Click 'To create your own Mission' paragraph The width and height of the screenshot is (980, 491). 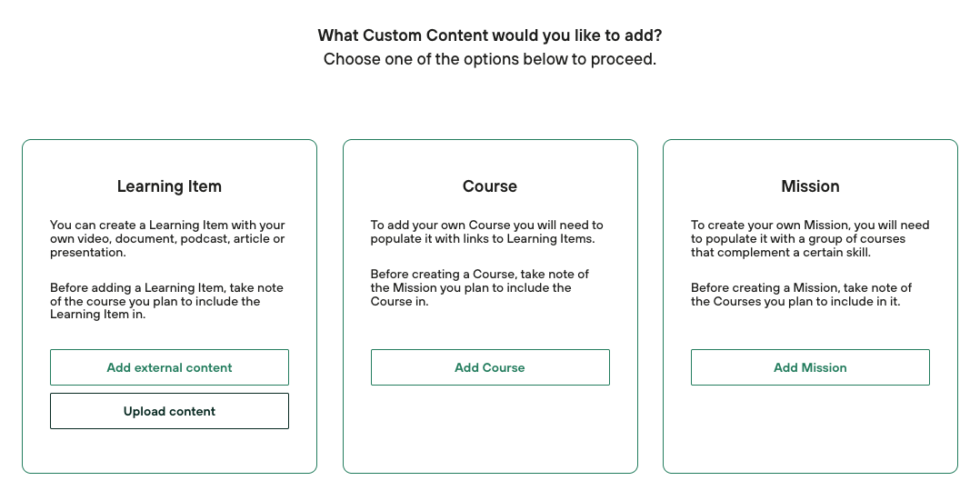pyautogui.click(x=809, y=238)
